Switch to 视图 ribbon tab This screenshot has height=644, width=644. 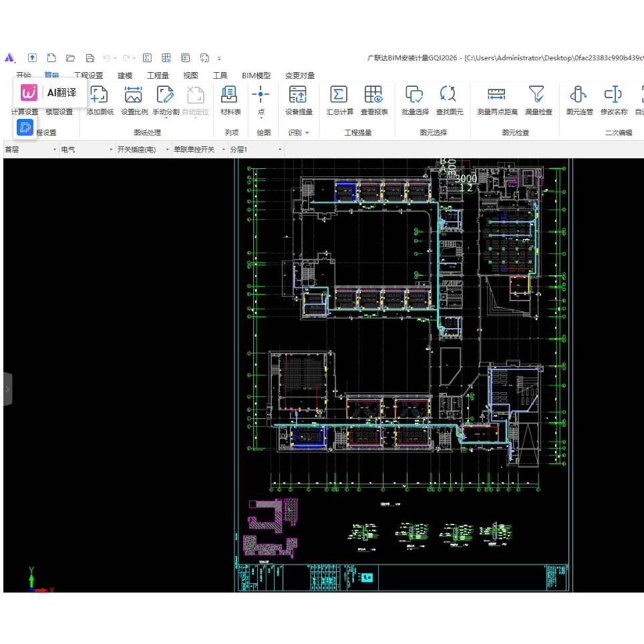190,75
